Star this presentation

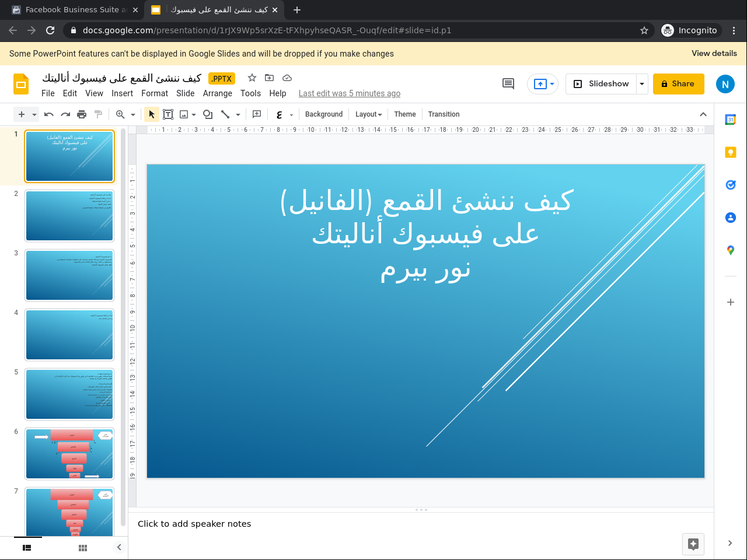click(252, 78)
